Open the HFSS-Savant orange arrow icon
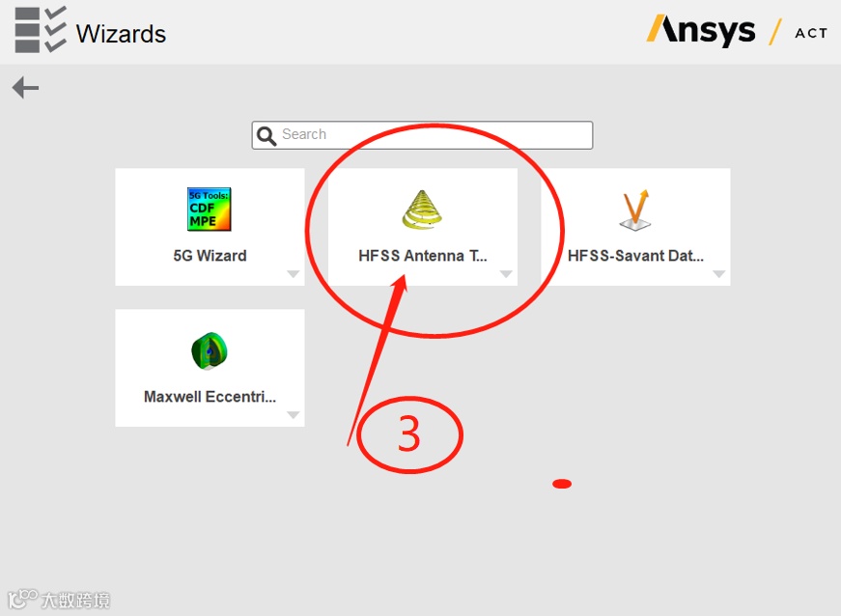Image resolution: width=841 pixels, height=616 pixels. [635, 210]
